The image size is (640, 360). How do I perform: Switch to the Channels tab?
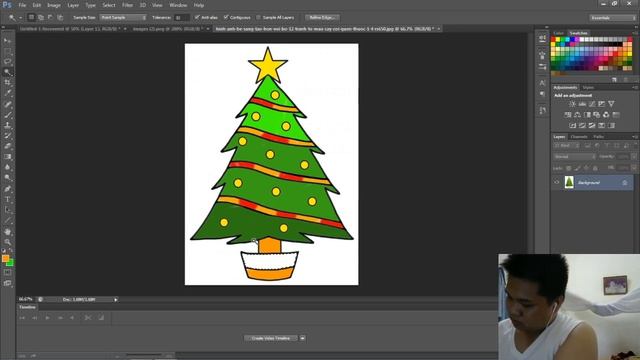[579, 137]
